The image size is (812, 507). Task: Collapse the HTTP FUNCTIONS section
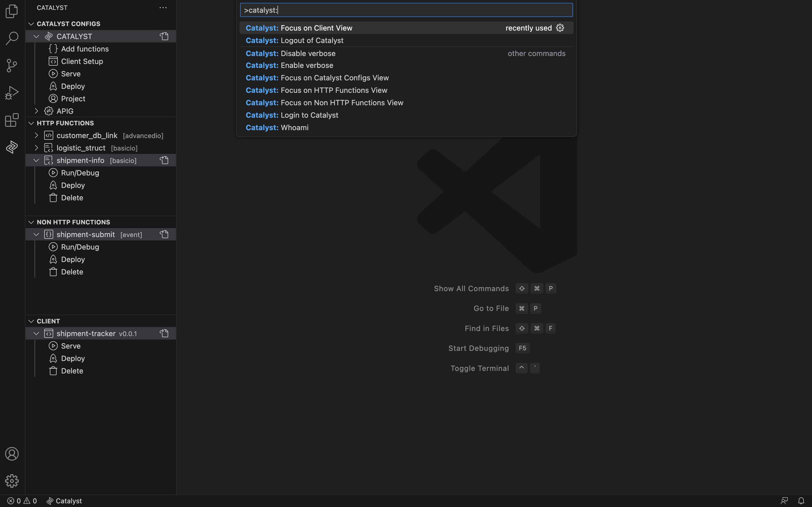tap(31, 123)
